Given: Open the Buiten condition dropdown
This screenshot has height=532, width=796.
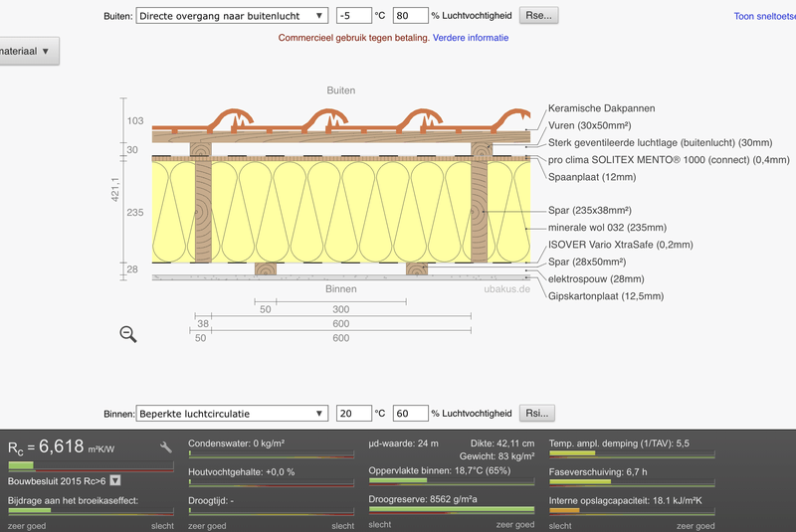Looking at the screenshot, I should (231, 16).
